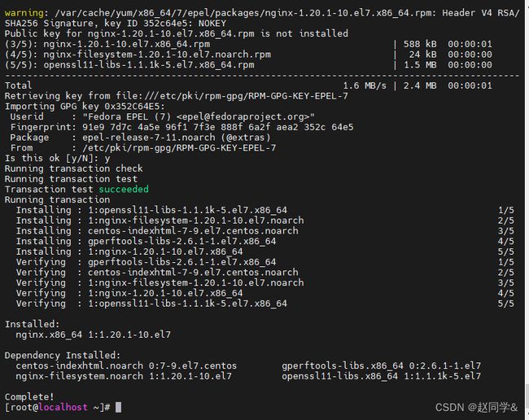Click the 'Total' download summary line
The width and height of the screenshot is (529, 420).
pyautogui.click(x=248, y=85)
